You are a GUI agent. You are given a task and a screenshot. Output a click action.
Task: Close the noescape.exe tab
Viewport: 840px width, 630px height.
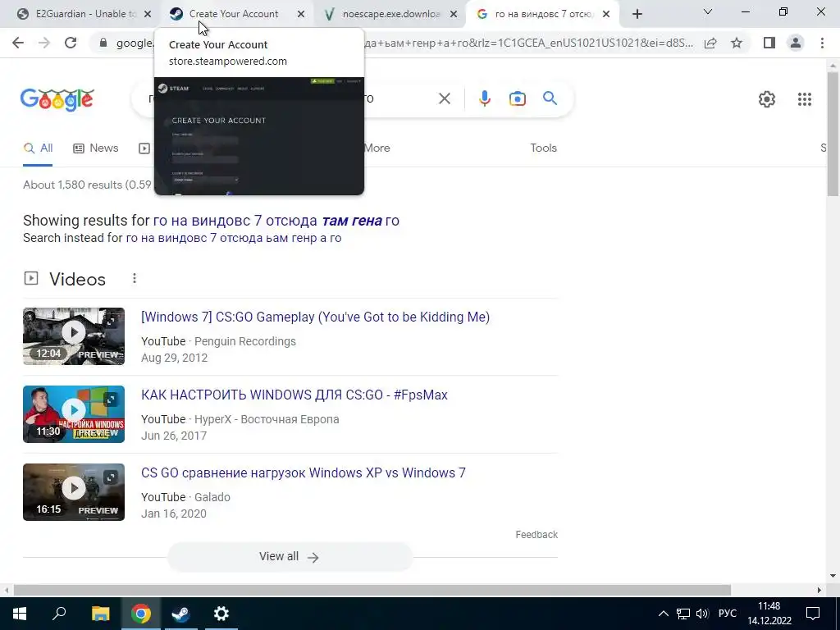click(x=454, y=15)
